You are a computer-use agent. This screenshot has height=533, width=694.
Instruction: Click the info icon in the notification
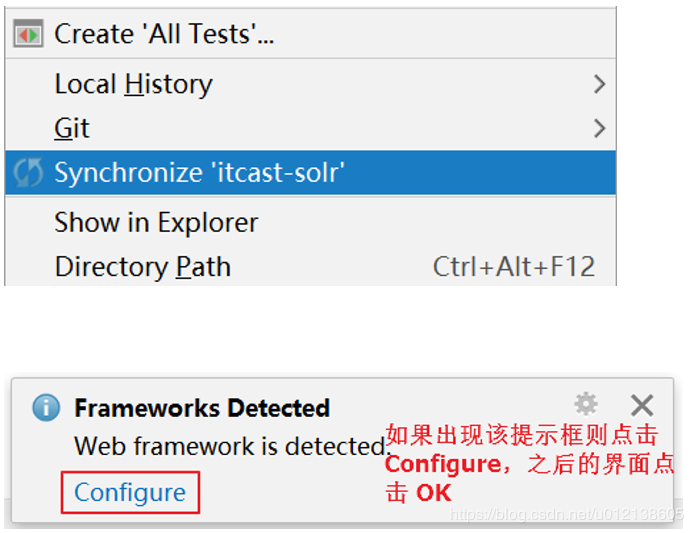point(46,408)
